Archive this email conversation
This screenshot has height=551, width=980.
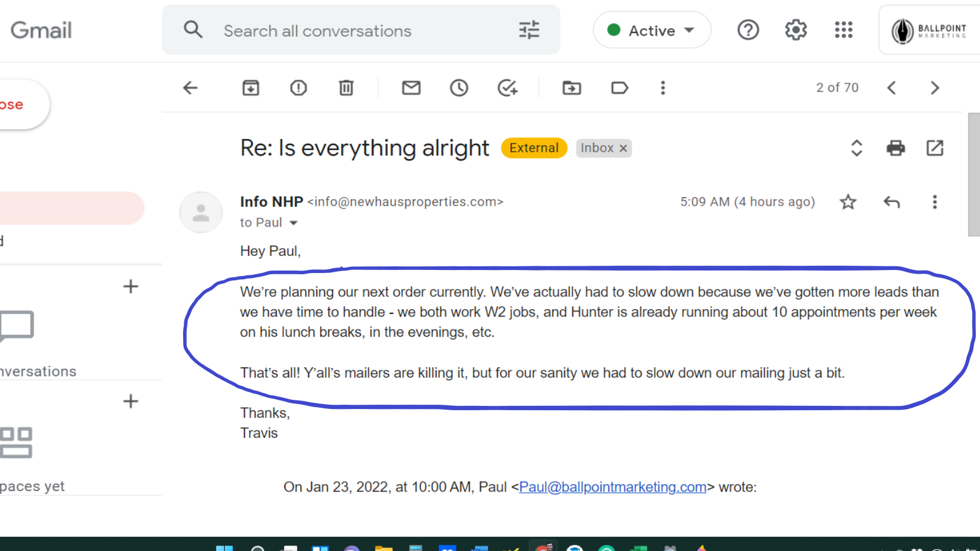click(251, 88)
